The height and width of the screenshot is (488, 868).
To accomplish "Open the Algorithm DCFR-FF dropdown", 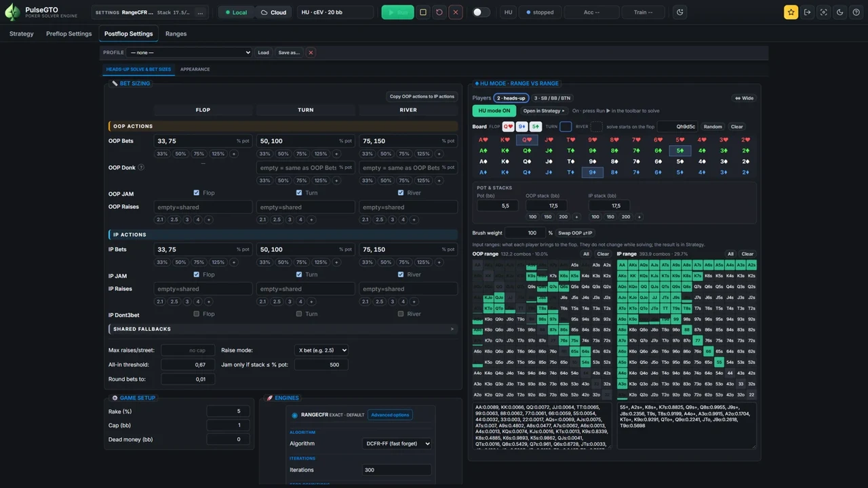I will click(x=397, y=443).
